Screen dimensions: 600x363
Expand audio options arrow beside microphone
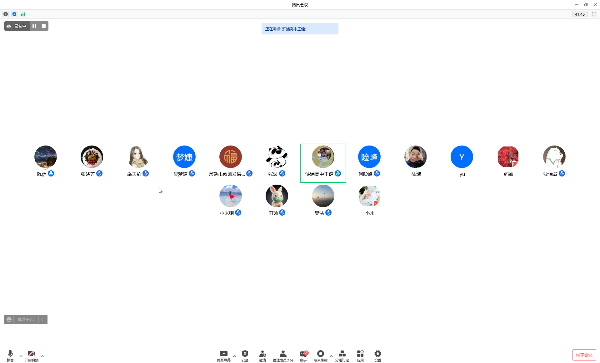21,356
